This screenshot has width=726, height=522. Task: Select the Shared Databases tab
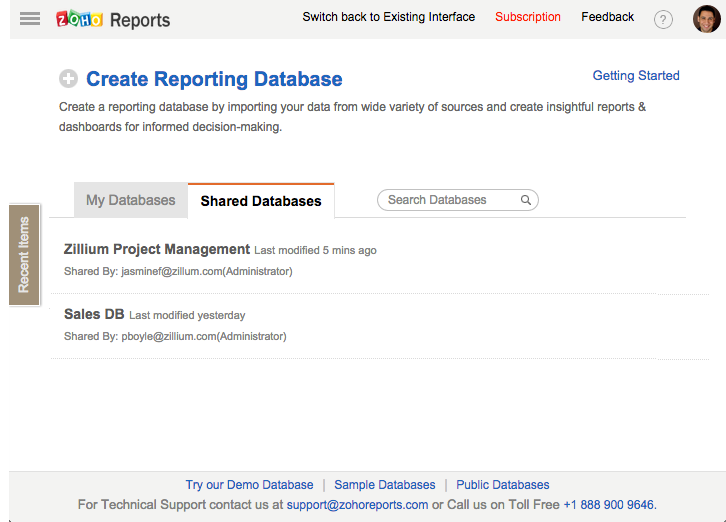[x=261, y=201]
